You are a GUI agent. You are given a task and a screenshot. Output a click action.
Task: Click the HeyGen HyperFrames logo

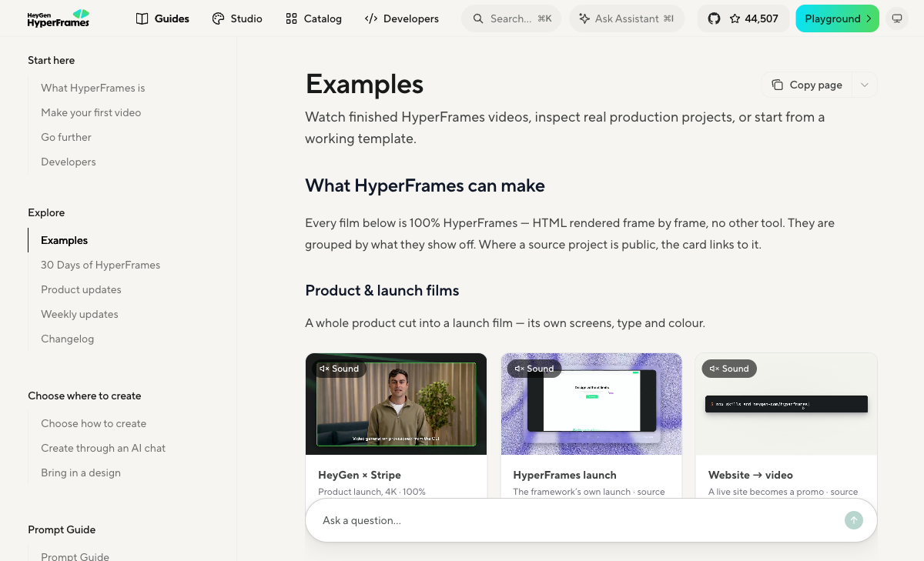tap(59, 18)
